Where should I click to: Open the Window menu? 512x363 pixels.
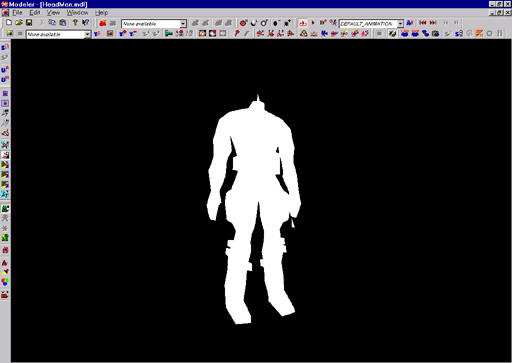(x=77, y=13)
